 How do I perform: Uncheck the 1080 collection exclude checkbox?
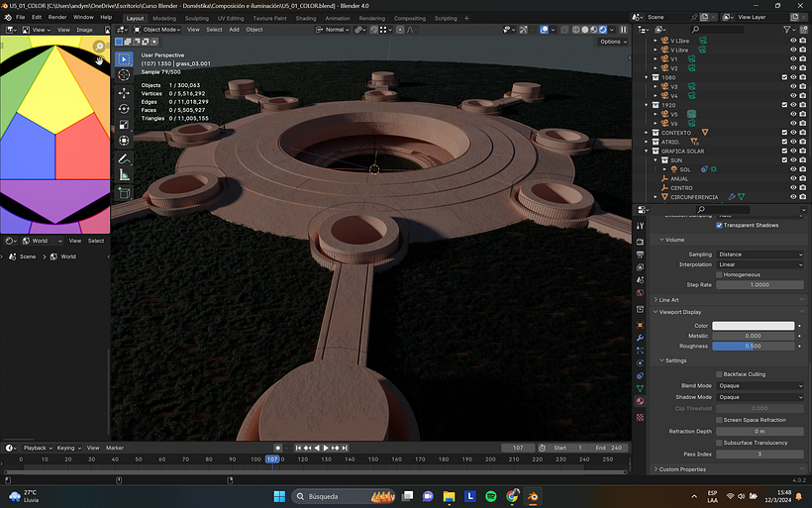[784, 77]
